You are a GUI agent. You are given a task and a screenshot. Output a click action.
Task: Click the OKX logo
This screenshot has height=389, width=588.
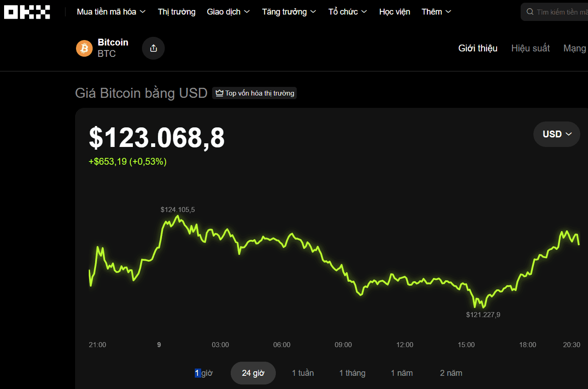click(26, 12)
